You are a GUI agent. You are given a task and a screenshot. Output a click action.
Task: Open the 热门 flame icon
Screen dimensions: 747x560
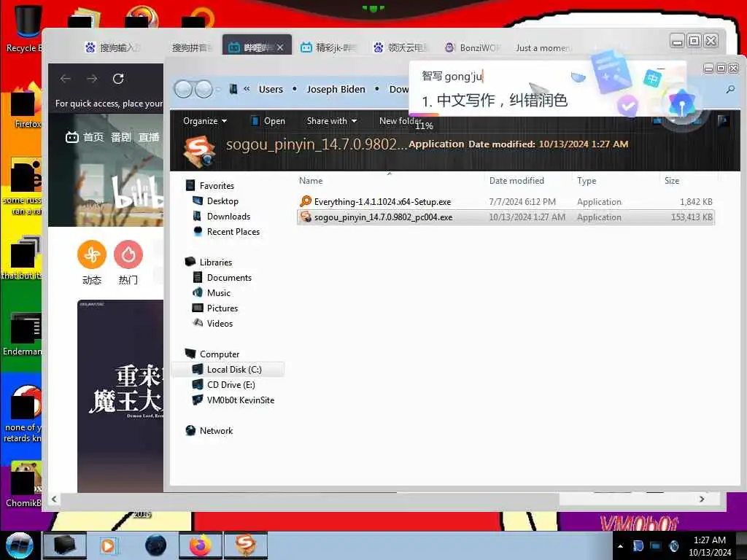click(128, 254)
